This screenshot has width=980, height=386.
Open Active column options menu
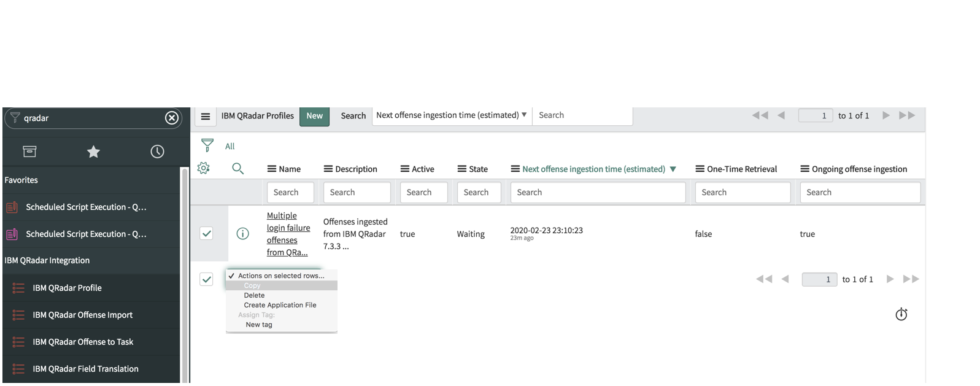405,169
